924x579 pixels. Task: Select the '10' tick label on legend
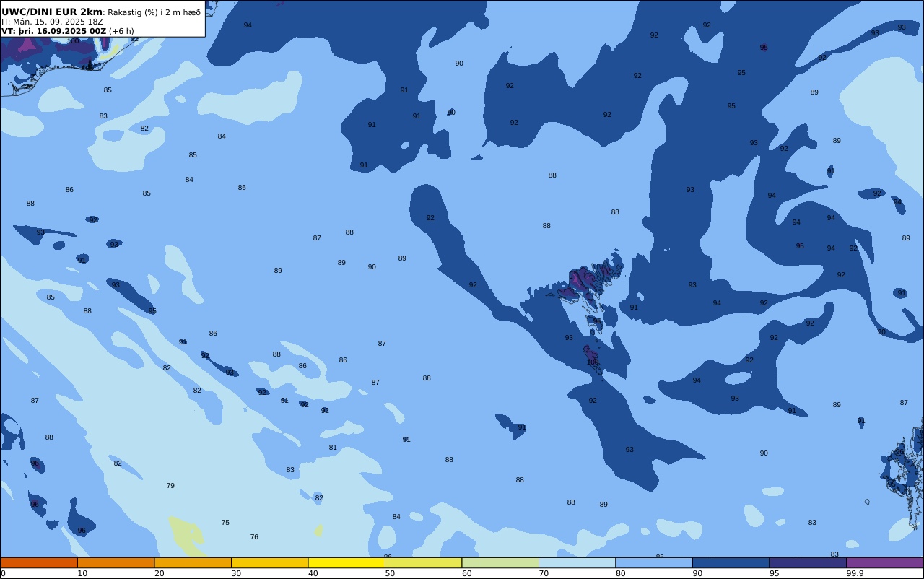coord(82,573)
